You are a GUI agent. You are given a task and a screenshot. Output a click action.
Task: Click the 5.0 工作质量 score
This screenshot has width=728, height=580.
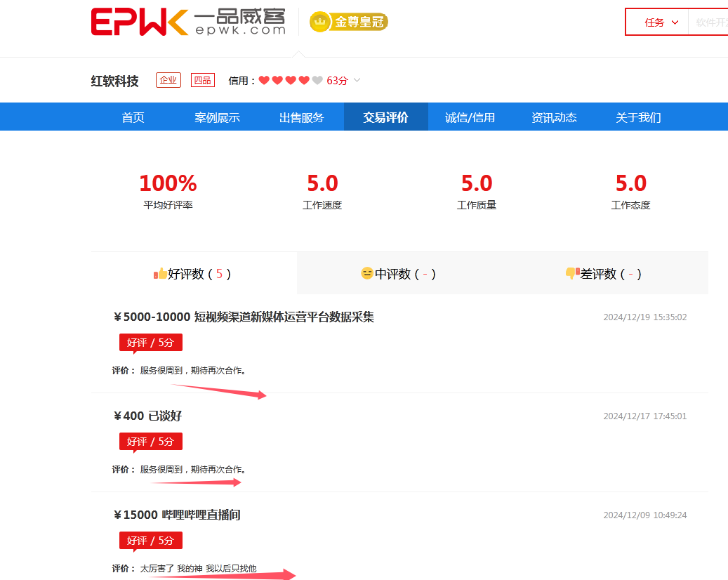pyautogui.click(x=477, y=183)
